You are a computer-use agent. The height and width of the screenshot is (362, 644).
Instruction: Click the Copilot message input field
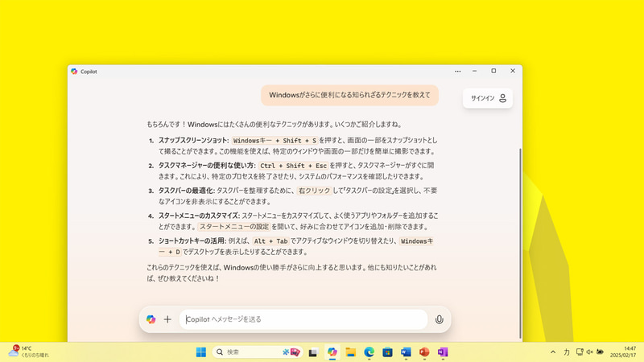point(303,319)
